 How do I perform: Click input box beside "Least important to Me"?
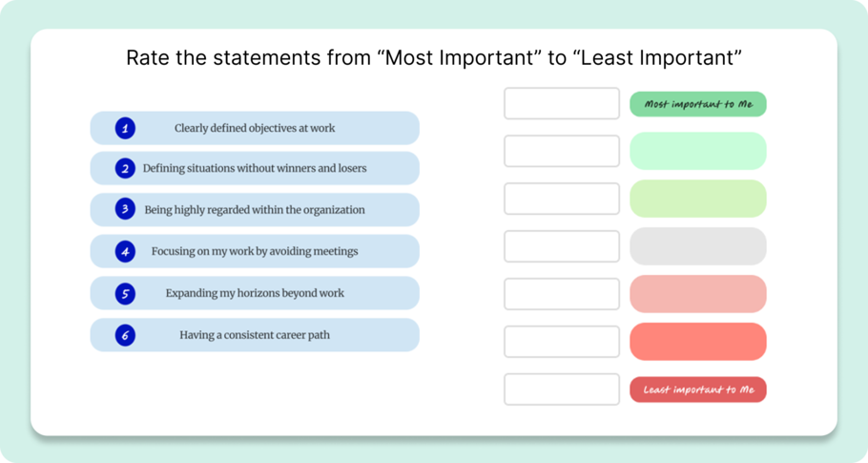(x=562, y=389)
